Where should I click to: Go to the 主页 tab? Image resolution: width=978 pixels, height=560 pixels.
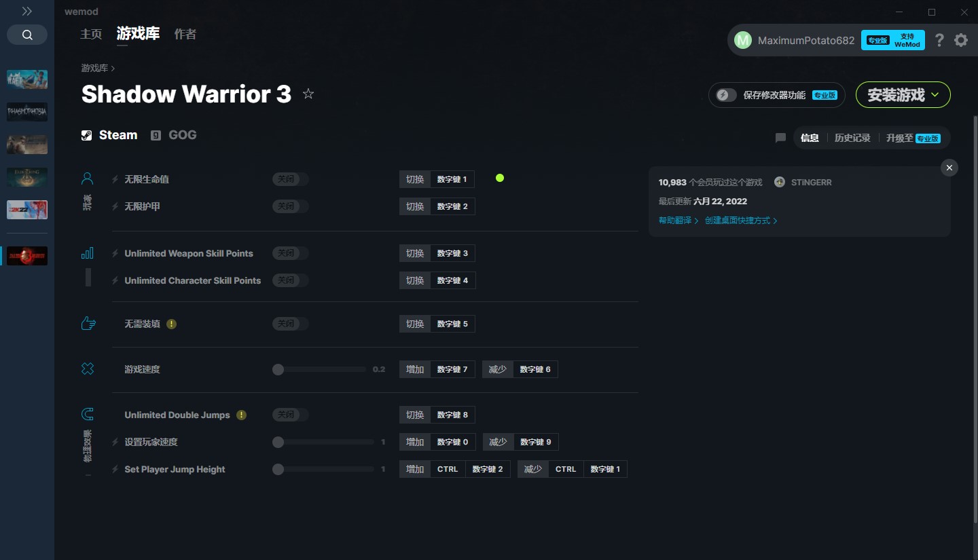pos(91,34)
